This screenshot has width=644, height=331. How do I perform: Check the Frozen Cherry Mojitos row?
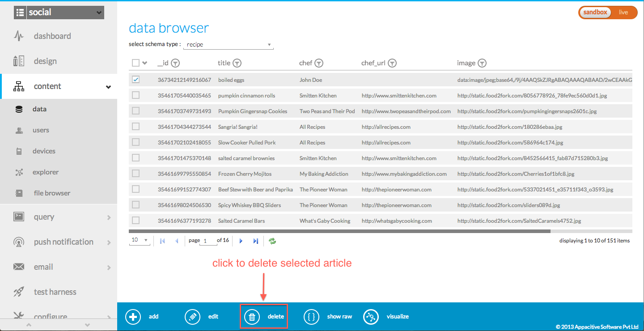tap(136, 174)
